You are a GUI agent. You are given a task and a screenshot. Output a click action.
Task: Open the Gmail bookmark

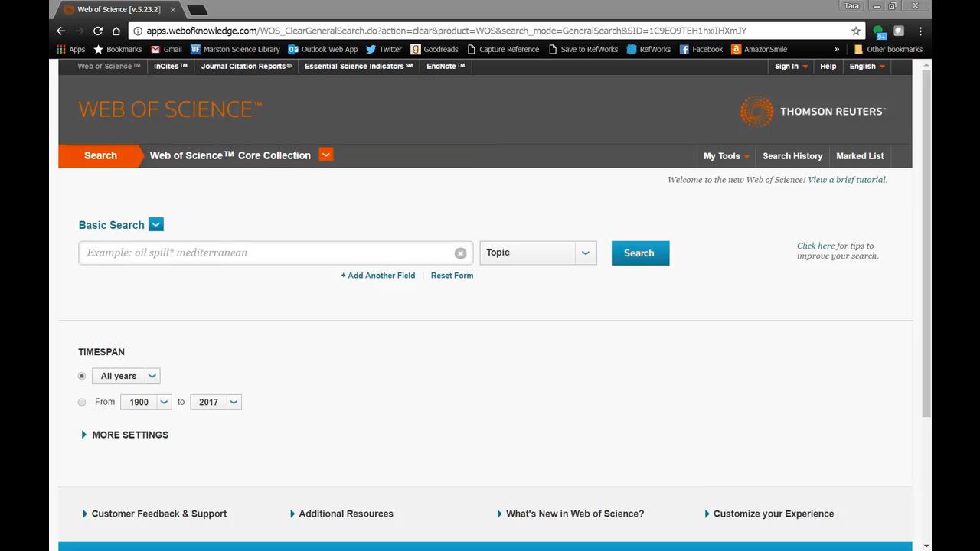(166, 49)
